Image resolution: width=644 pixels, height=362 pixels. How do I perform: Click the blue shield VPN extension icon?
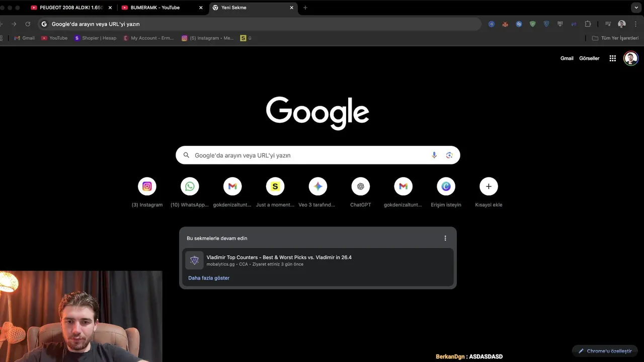click(546, 24)
